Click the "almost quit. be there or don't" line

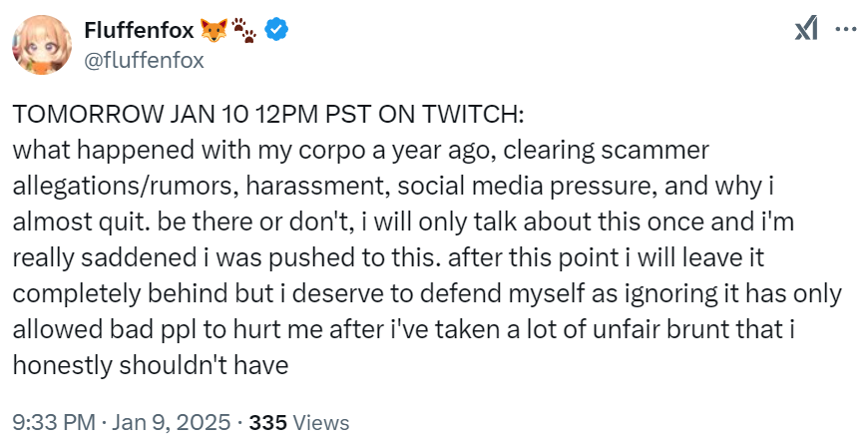(403, 221)
